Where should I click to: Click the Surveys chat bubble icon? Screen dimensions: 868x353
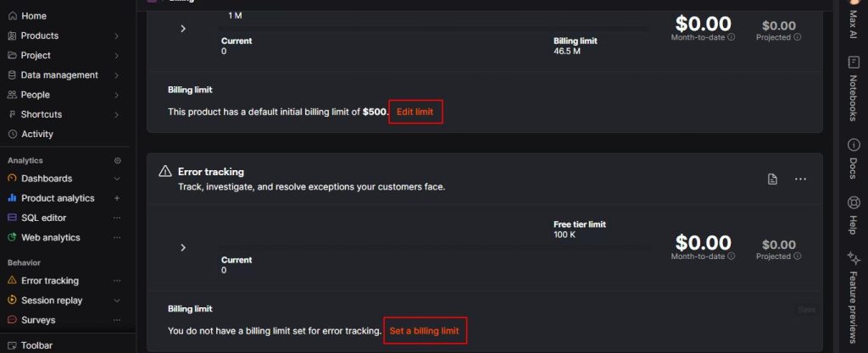[12, 320]
